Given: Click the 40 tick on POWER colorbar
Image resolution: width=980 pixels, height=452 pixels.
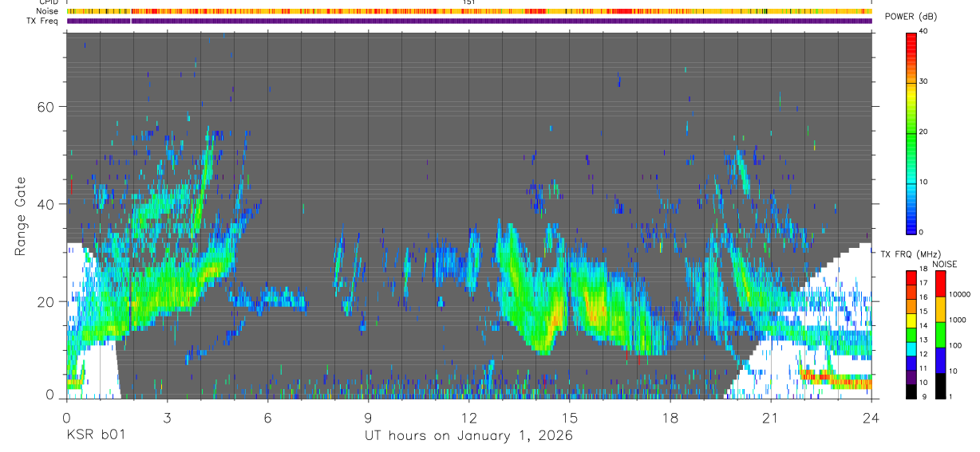Looking at the screenshot, I should coord(924,32).
